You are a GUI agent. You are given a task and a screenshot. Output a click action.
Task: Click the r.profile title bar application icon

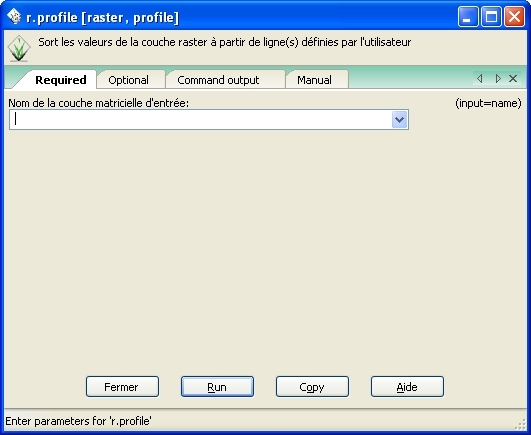click(14, 17)
